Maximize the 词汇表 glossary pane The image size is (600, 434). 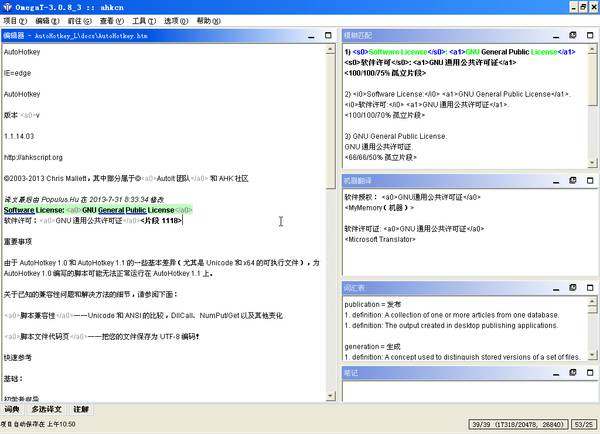tap(590, 288)
